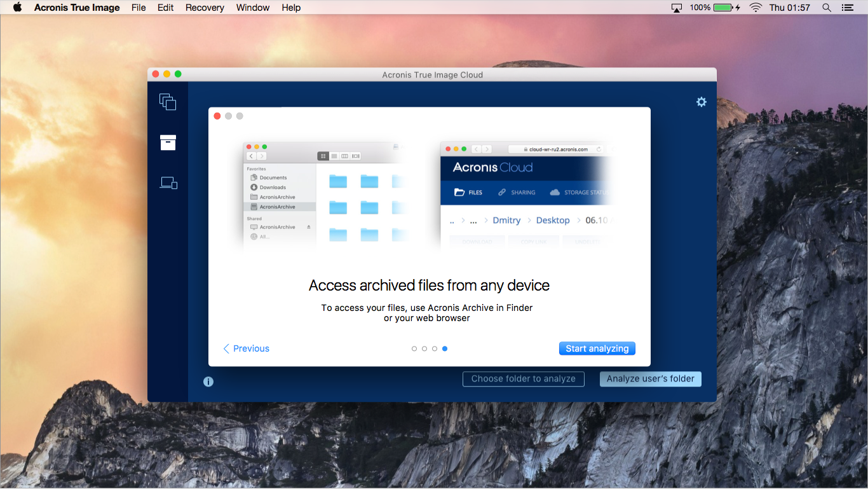
Task: Open settings with the gear icon
Action: [x=701, y=102]
